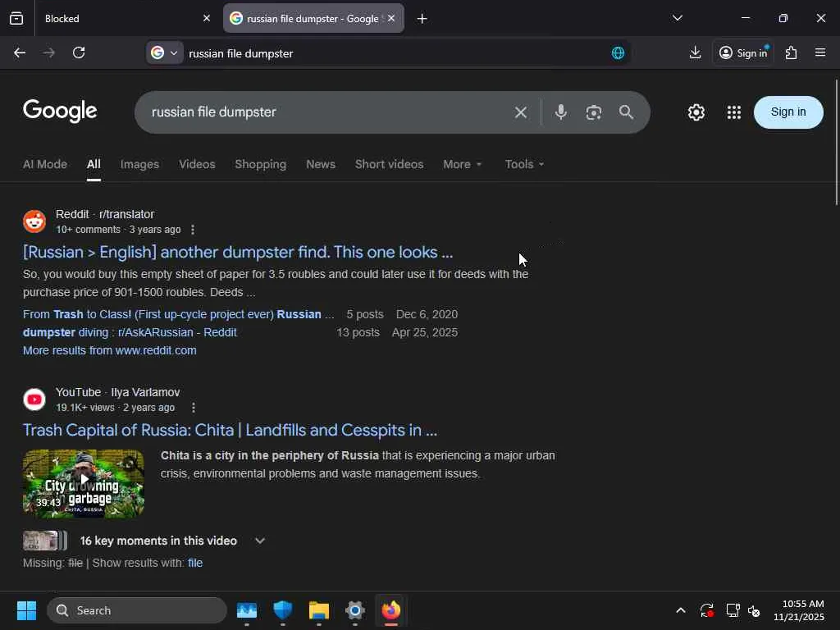
Task: Close the russian file dumpster tab
Action: [391, 18]
